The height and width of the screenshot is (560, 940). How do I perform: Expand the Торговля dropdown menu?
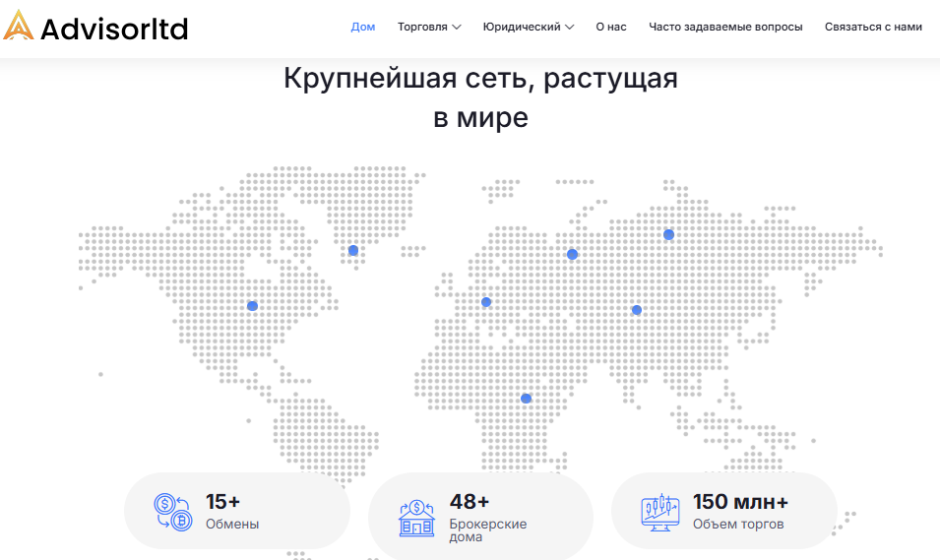(x=429, y=27)
